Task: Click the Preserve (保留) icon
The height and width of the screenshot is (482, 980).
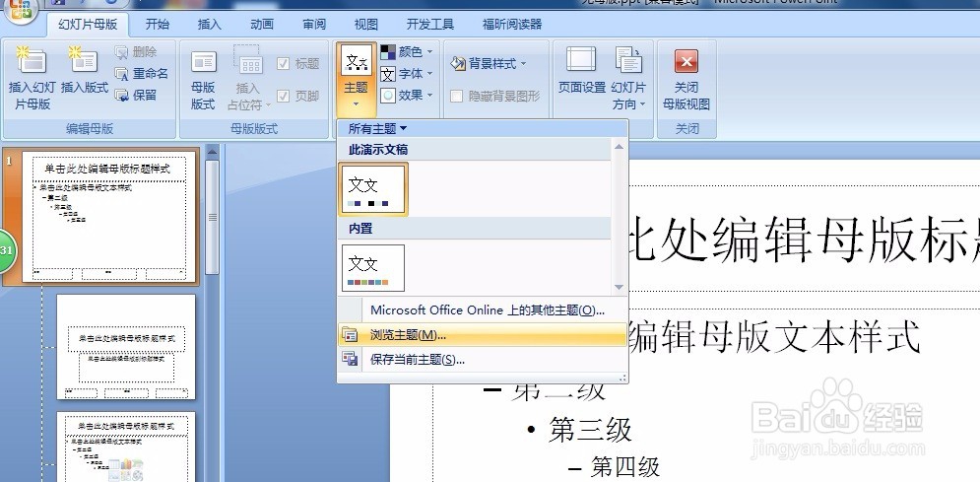Action: pos(121,96)
